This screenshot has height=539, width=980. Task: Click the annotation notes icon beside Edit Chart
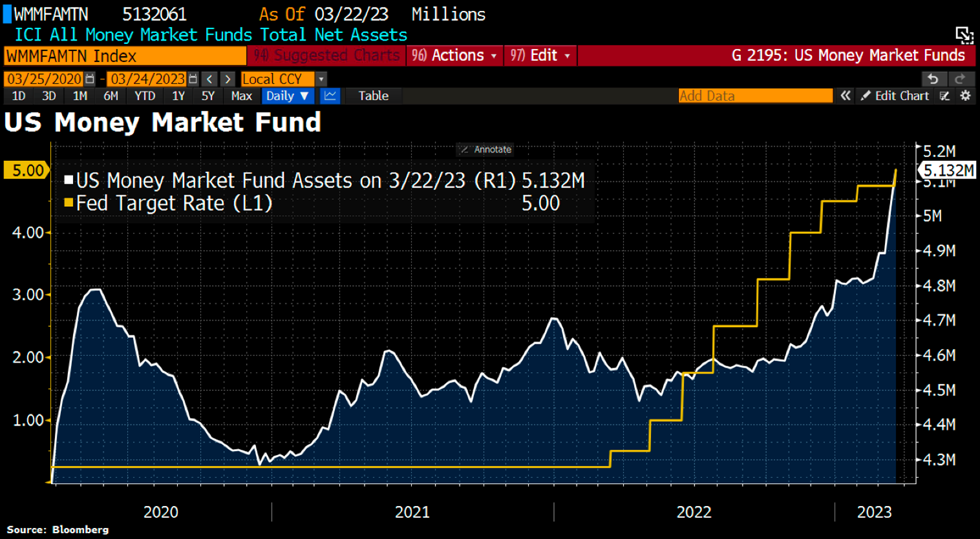pos(944,96)
